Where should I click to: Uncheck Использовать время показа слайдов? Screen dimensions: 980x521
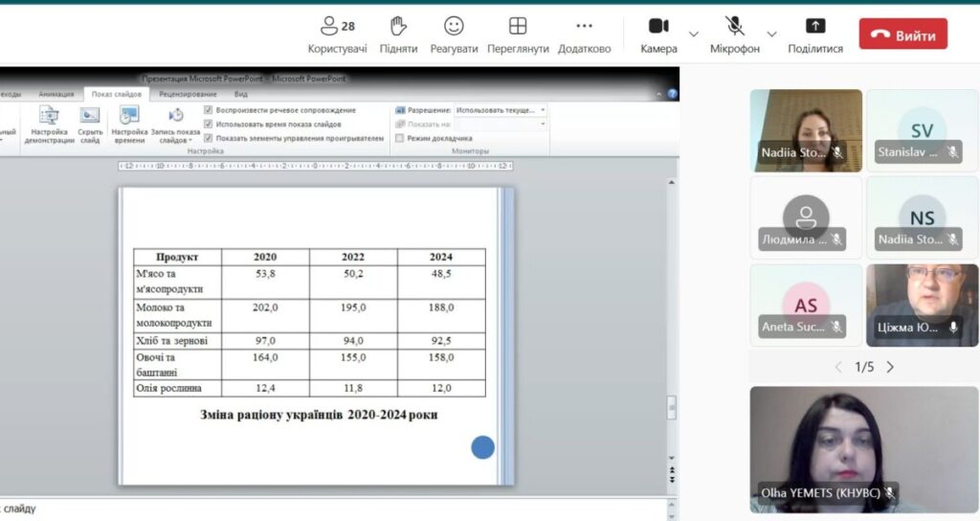(209, 124)
